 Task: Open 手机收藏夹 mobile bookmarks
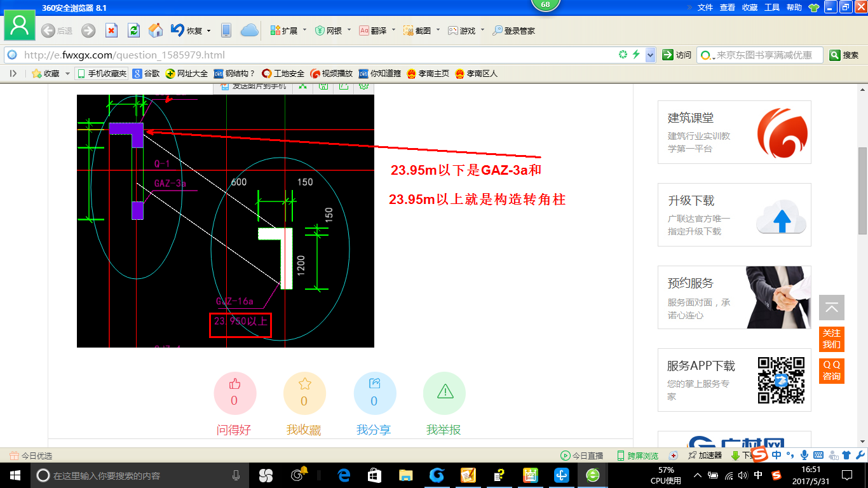[102, 74]
